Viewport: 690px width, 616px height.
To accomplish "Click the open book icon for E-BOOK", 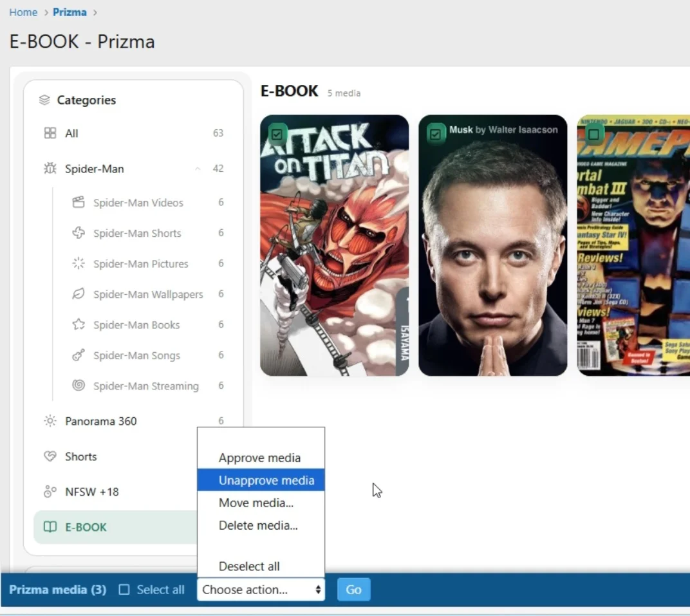I will point(50,527).
